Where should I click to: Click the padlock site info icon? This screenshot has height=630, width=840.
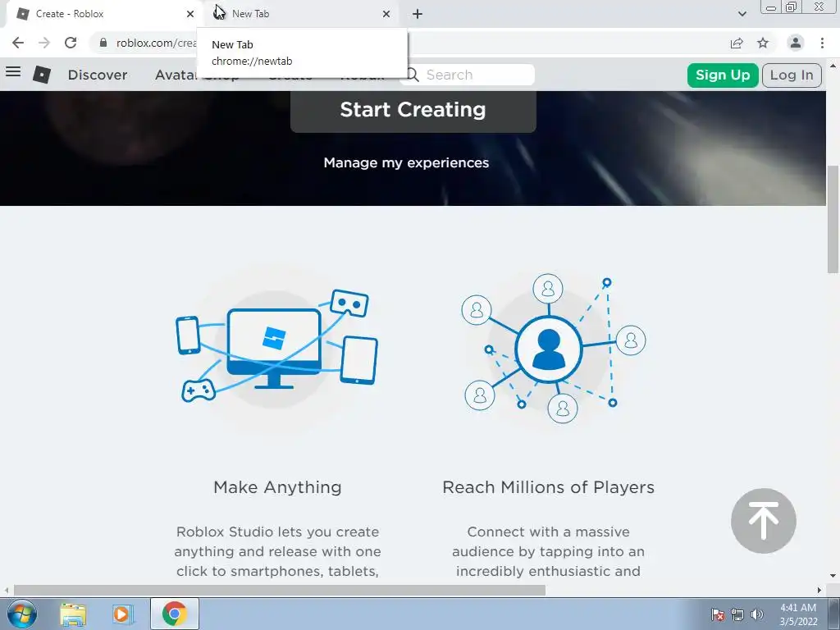(103, 43)
